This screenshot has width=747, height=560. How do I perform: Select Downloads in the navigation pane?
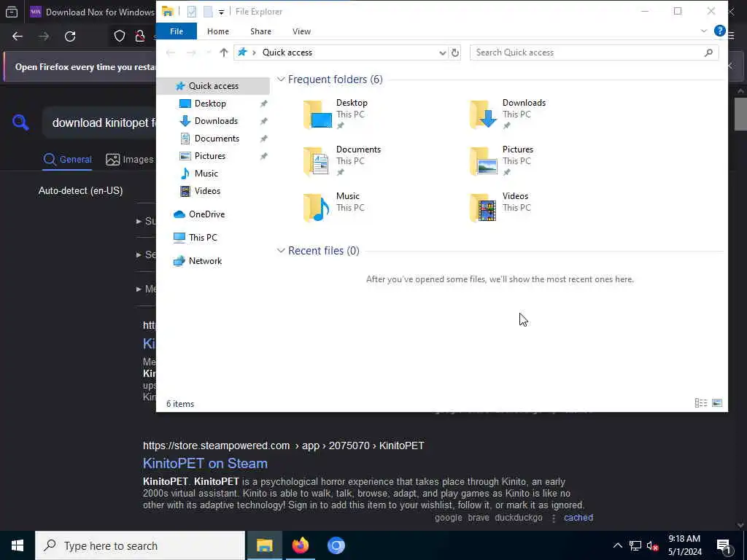click(216, 121)
